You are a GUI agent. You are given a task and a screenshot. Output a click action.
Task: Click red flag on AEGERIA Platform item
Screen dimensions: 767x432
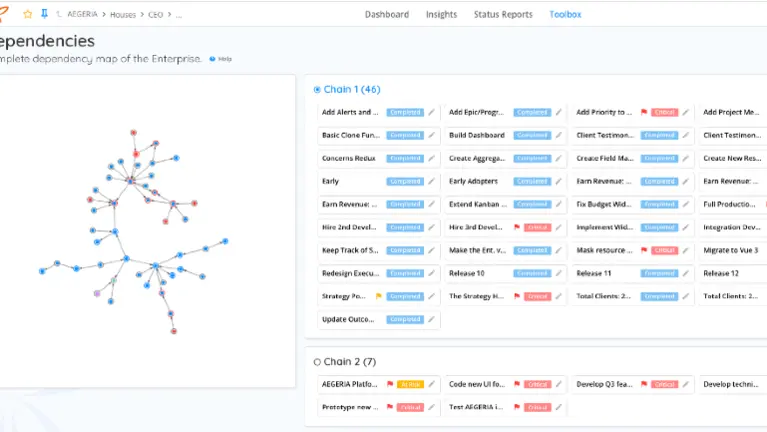390,384
